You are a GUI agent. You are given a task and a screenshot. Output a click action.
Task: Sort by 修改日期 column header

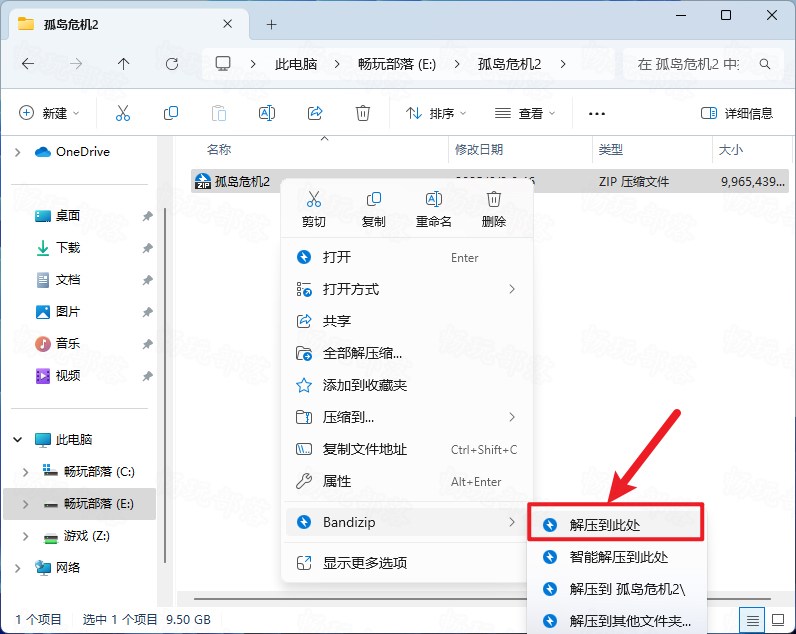[479, 150]
